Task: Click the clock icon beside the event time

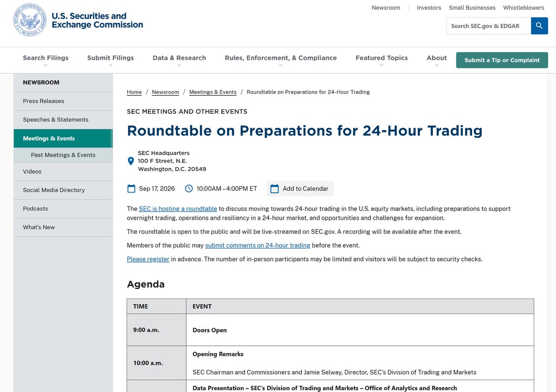Action: pyautogui.click(x=189, y=188)
